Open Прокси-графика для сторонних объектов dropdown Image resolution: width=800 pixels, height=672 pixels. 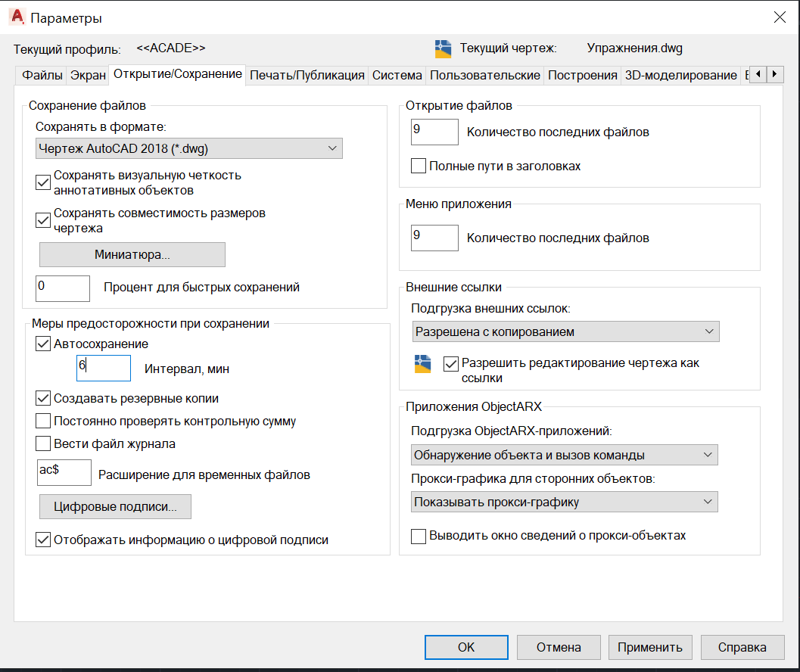pyautogui.click(x=565, y=502)
